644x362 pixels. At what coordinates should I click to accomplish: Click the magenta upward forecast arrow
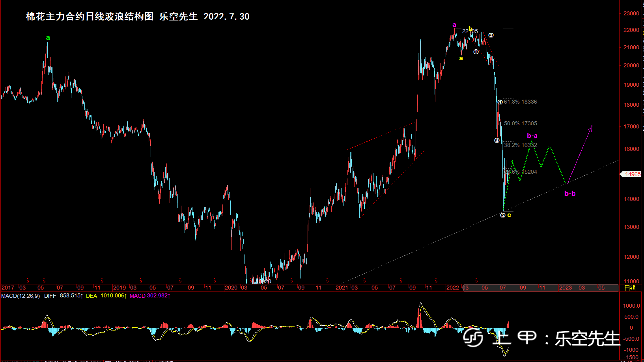point(580,154)
